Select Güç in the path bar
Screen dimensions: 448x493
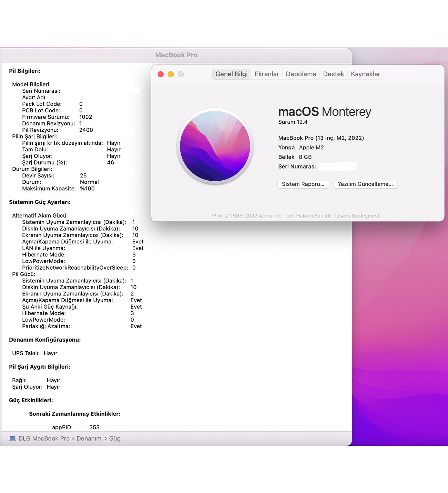pyautogui.click(x=115, y=439)
